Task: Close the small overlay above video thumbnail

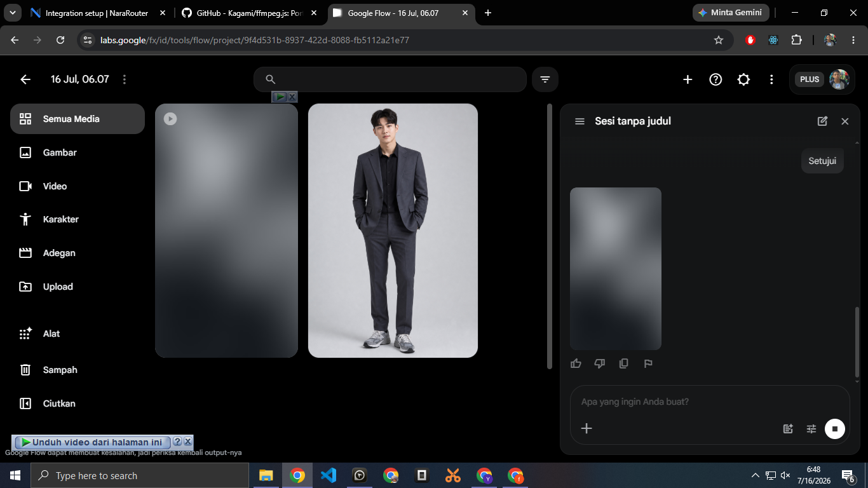Action: click(x=292, y=97)
